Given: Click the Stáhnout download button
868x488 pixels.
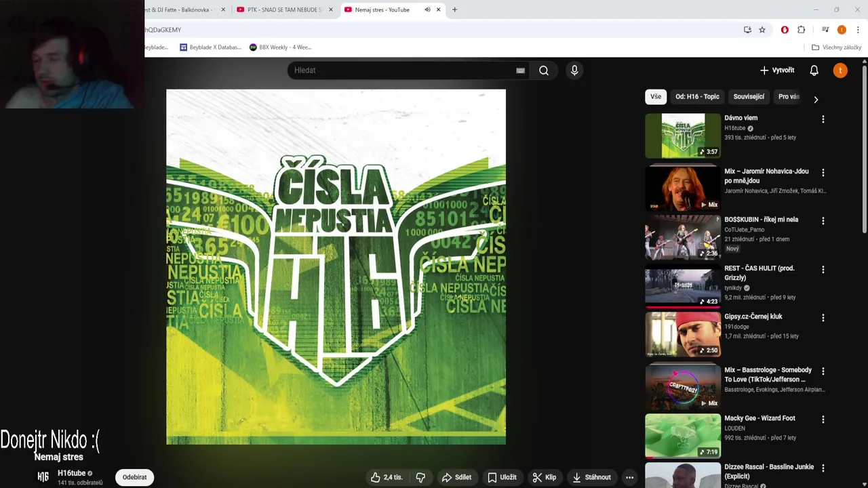Looking at the screenshot, I should (591, 477).
